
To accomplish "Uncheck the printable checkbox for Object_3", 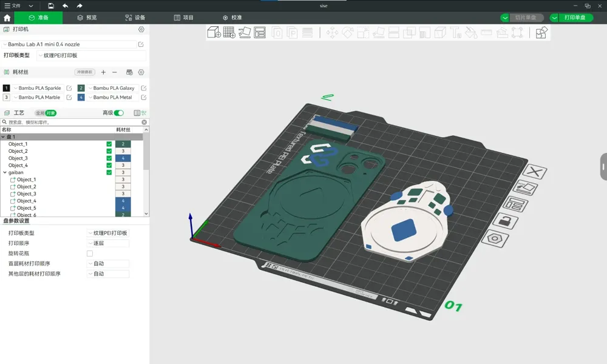I will 109,158.
